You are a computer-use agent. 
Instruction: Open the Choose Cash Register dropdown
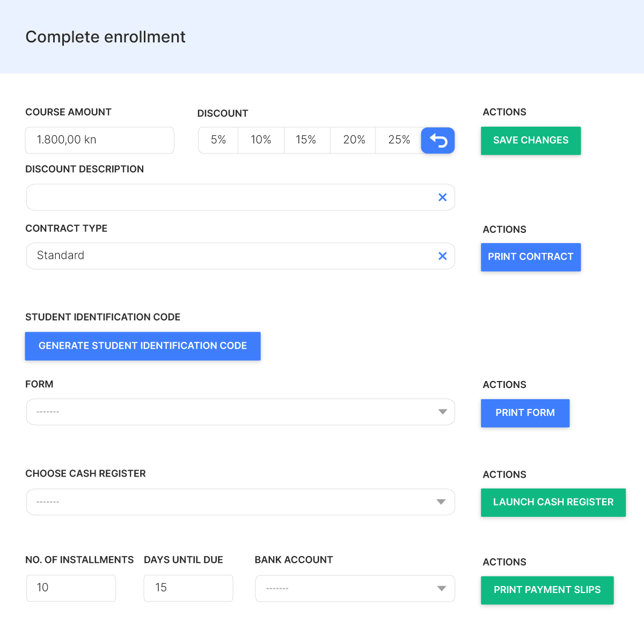pyautogui.click(x=240, y=502)
